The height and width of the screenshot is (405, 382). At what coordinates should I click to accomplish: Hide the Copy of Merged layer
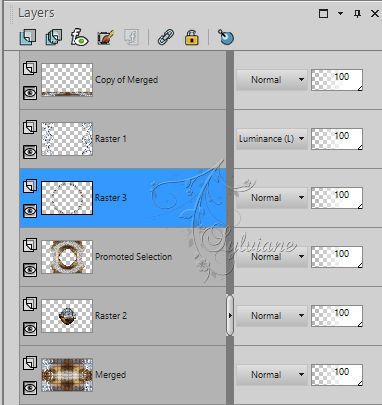coord(30,93)
